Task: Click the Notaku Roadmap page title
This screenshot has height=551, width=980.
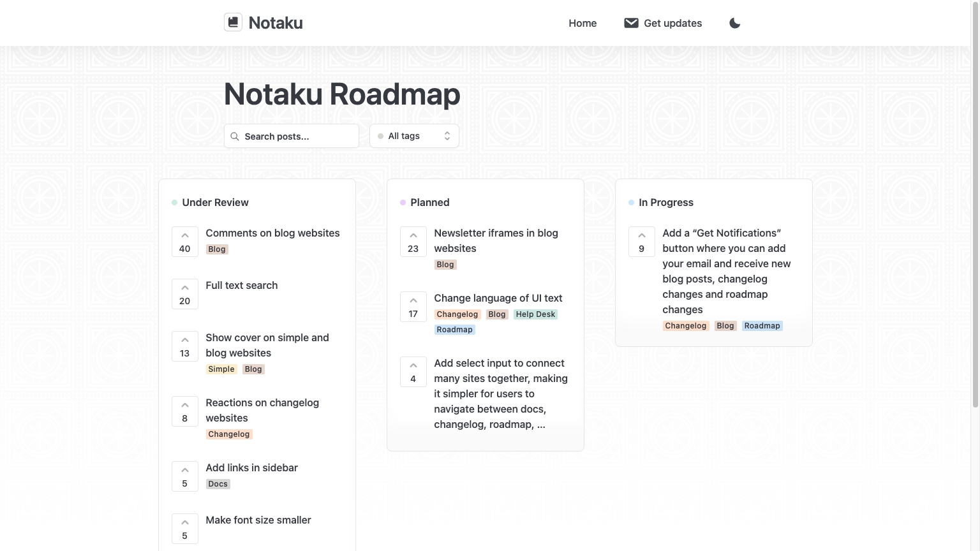Action: pos(342,94)
